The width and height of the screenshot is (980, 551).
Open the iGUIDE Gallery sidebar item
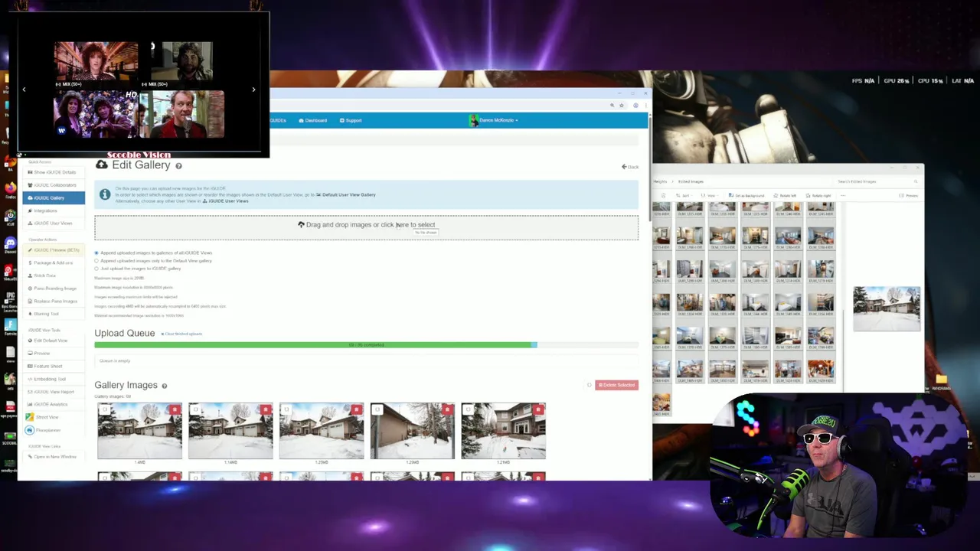pos(52,197)
